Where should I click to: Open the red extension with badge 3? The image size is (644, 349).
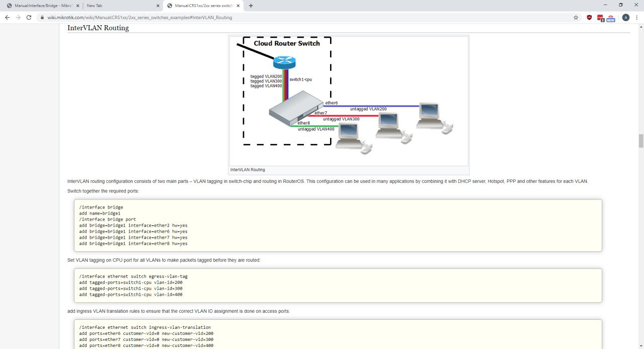(600, 18)
